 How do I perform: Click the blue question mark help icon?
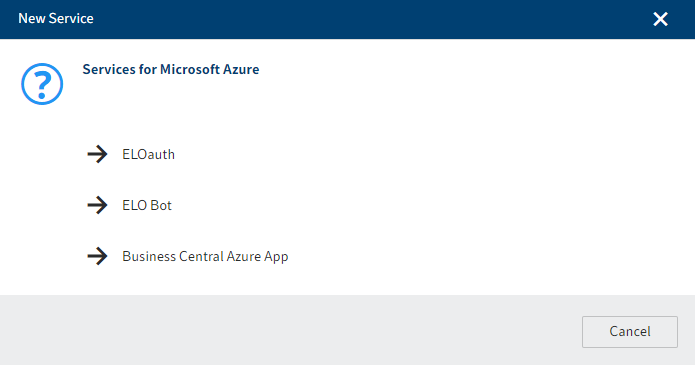coord(42,84)
